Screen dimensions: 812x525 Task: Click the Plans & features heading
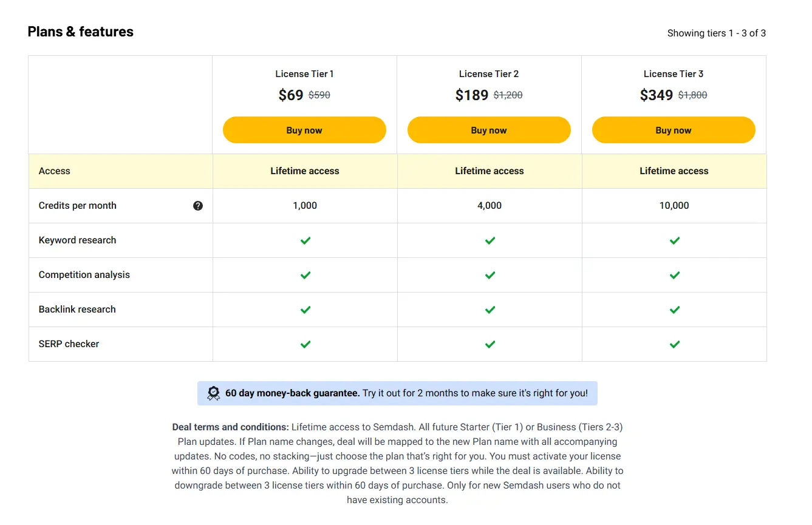coord(81,32)
